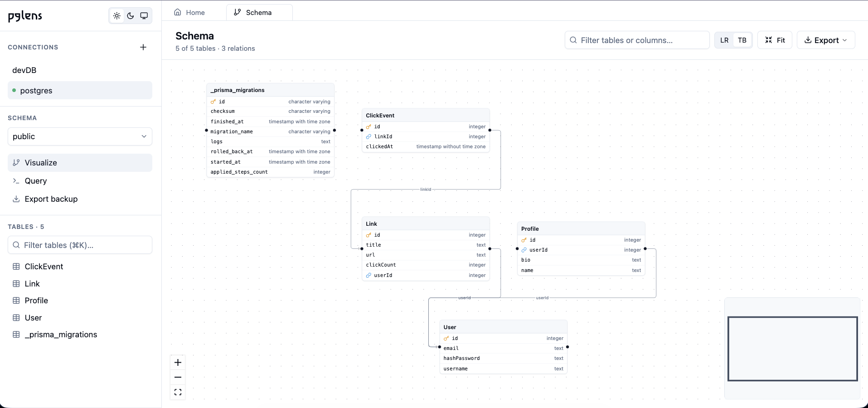The image size is (868, 408).
Task: Select the postgres connection
Action: (80, 91)
